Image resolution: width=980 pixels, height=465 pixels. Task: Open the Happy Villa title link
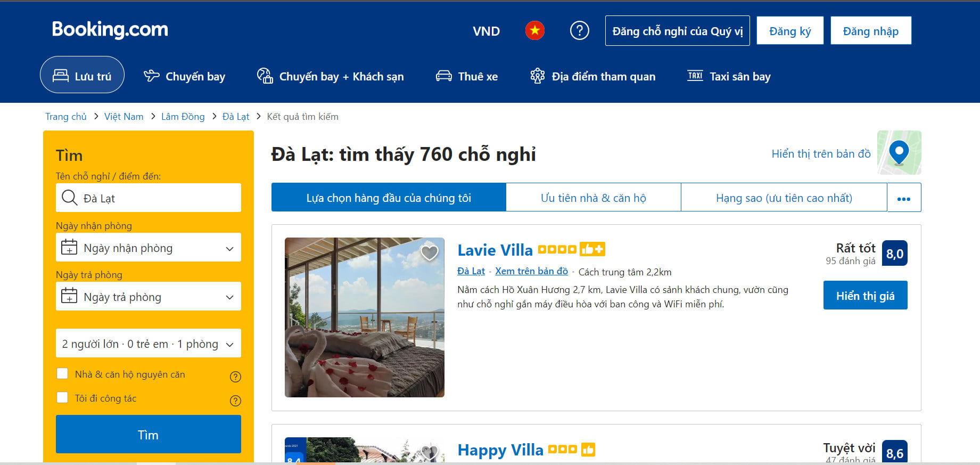[x=500, y=450]
